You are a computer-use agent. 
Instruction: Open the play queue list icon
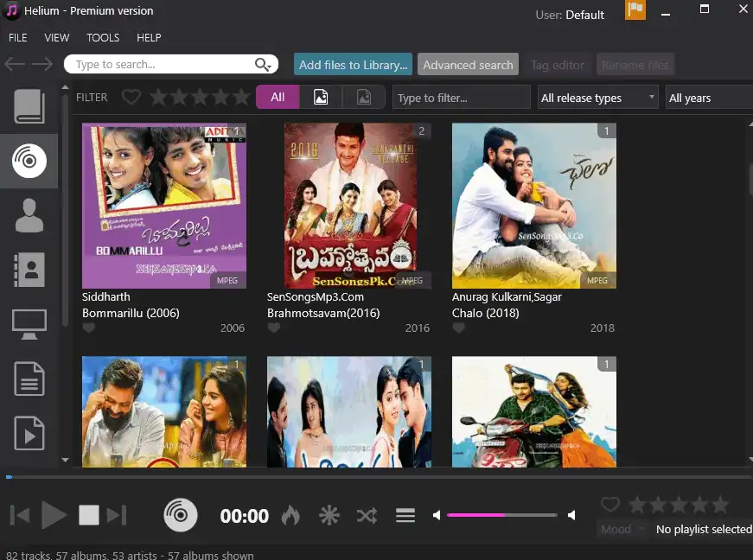pos(405,516)
